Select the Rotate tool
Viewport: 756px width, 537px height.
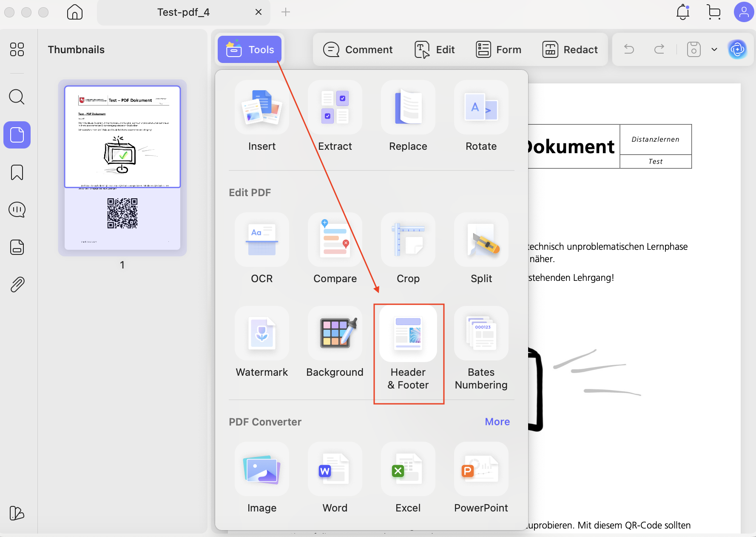[x=481, y=118]
